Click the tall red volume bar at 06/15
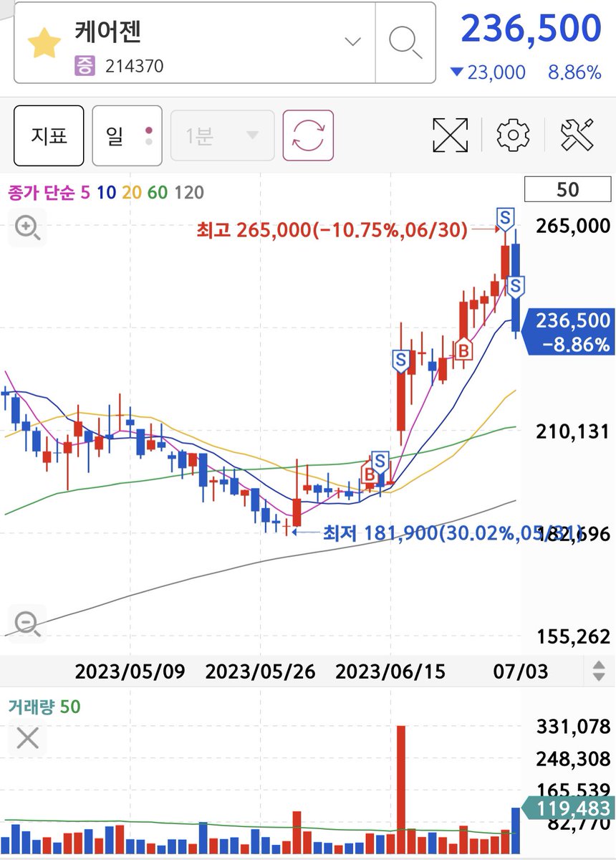This screenshot has height=860, width=616. [x=401, y=790]
